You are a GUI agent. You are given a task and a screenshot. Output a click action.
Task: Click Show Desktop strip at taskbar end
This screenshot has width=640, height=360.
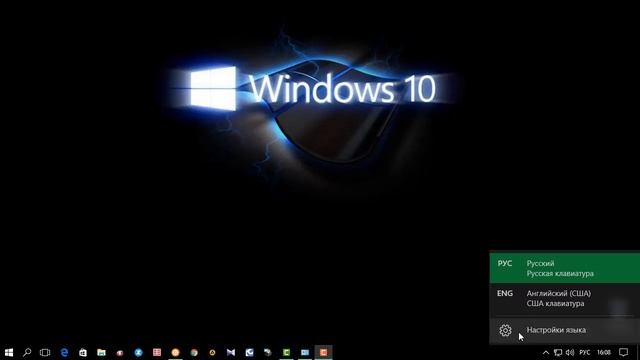(638, 352)
